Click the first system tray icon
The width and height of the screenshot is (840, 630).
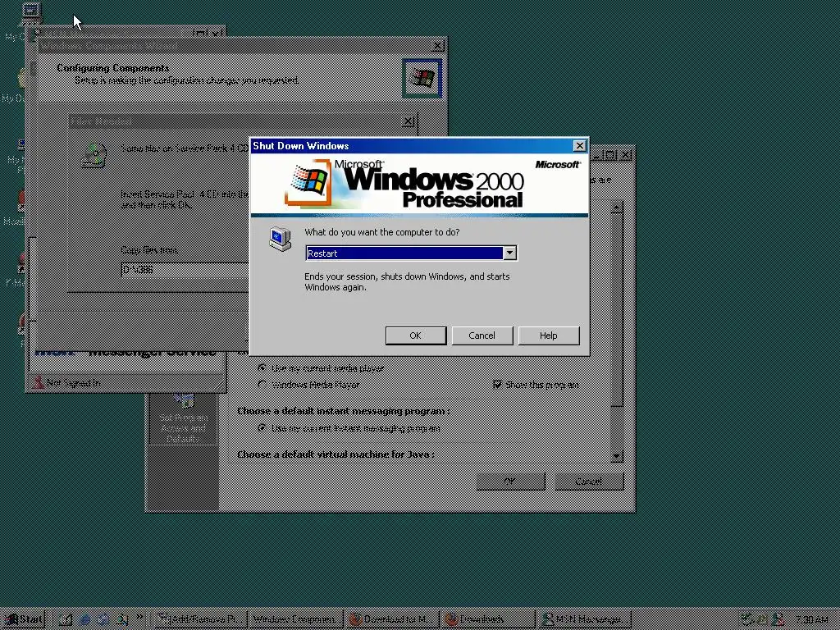click(746, 619)
